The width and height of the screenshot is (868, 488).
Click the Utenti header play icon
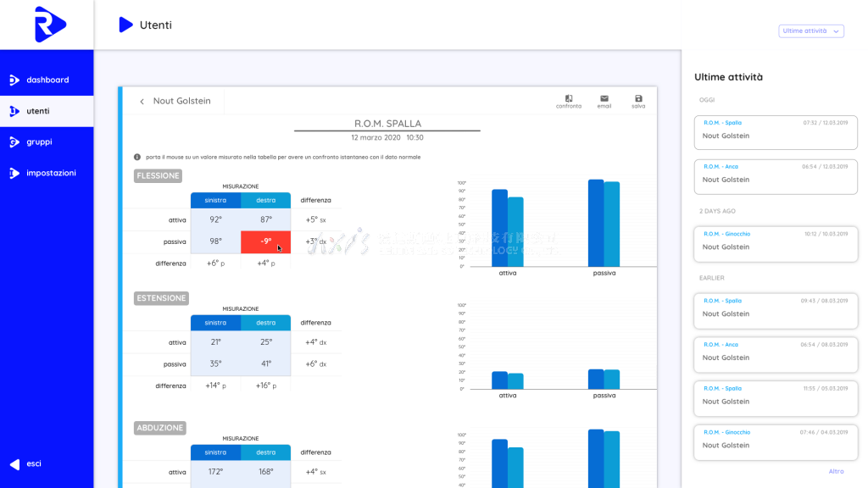tap(126, 25)
